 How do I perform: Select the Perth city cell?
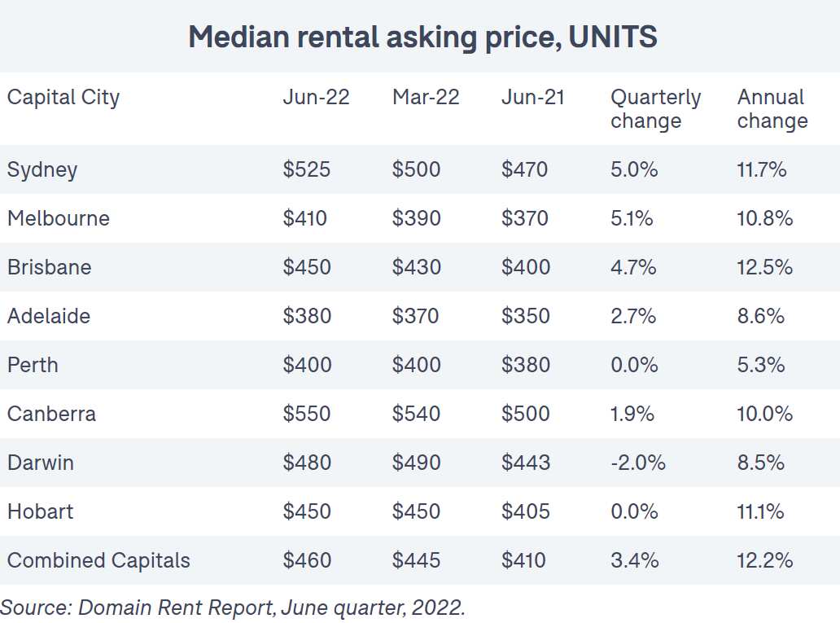point(33,365)
